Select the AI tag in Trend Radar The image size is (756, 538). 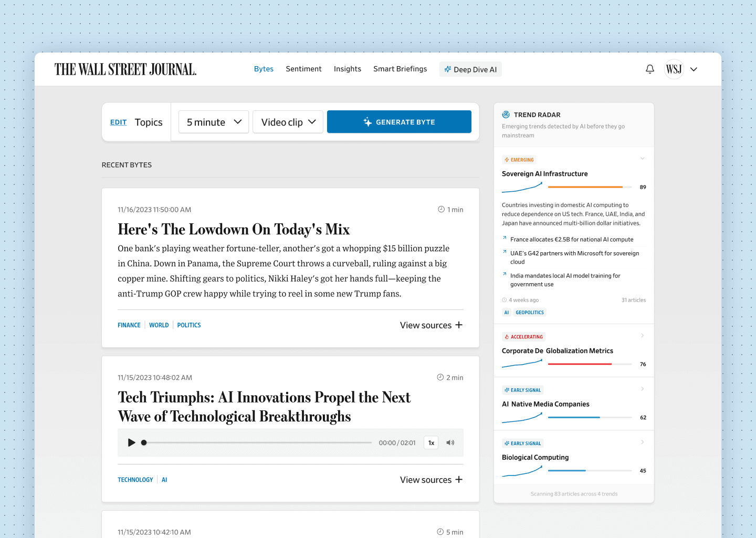click(507, 313)
